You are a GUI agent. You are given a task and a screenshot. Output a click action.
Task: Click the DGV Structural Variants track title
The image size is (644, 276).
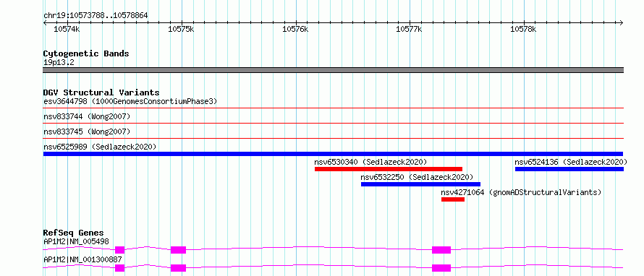click(101, 92)
